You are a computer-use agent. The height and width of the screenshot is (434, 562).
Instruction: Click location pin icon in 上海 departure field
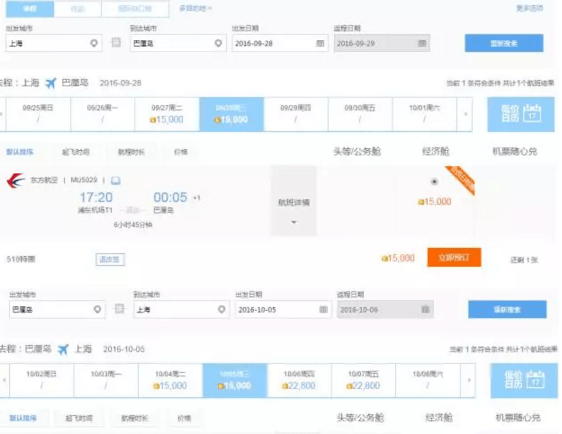94,43
